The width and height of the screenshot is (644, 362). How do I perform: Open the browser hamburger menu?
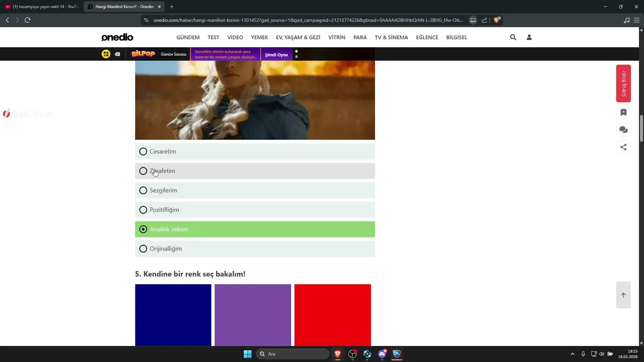tap(637, 20)
